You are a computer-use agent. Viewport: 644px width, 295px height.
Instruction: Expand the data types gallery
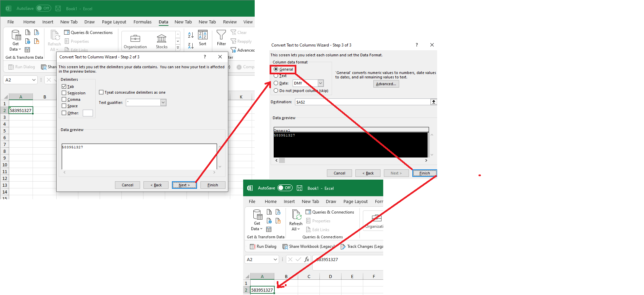click(178, 48)
